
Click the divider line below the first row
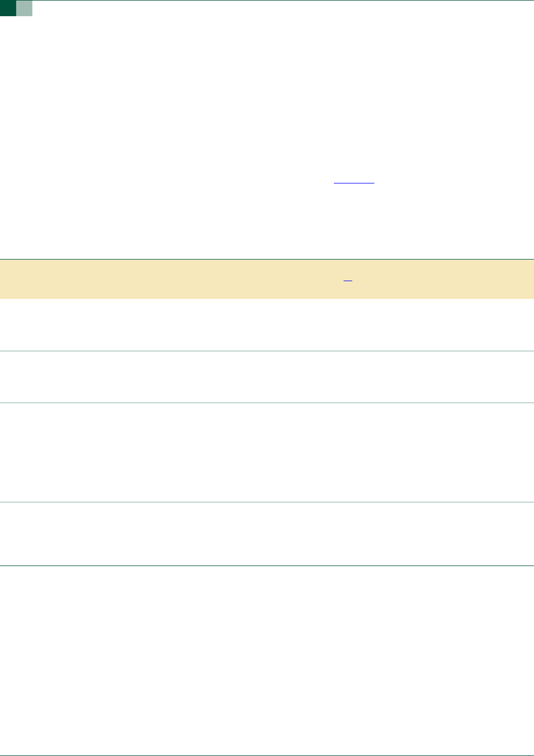pos(267,351)
